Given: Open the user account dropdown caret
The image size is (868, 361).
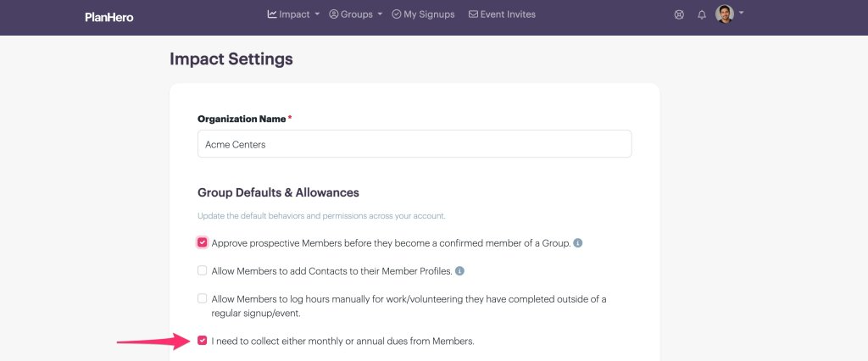Looking at the screenshot, I should [x=741, y=13].
